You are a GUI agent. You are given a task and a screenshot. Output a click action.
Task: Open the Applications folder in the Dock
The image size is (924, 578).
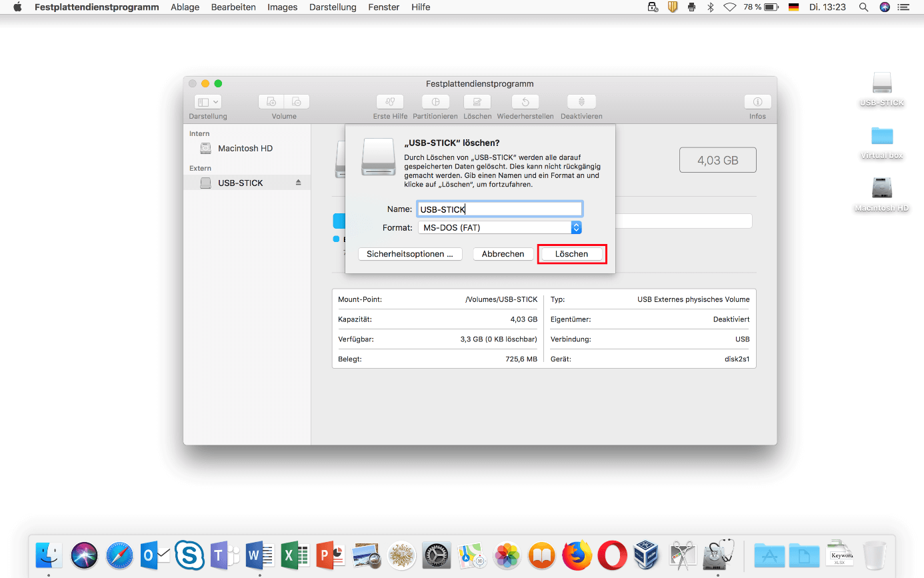(769, 554)
